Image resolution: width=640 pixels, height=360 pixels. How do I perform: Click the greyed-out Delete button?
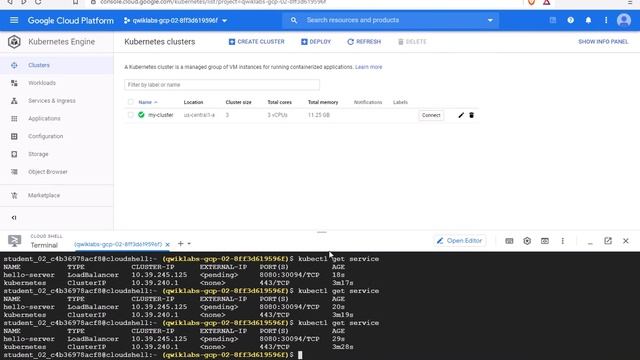pos(412,42)
